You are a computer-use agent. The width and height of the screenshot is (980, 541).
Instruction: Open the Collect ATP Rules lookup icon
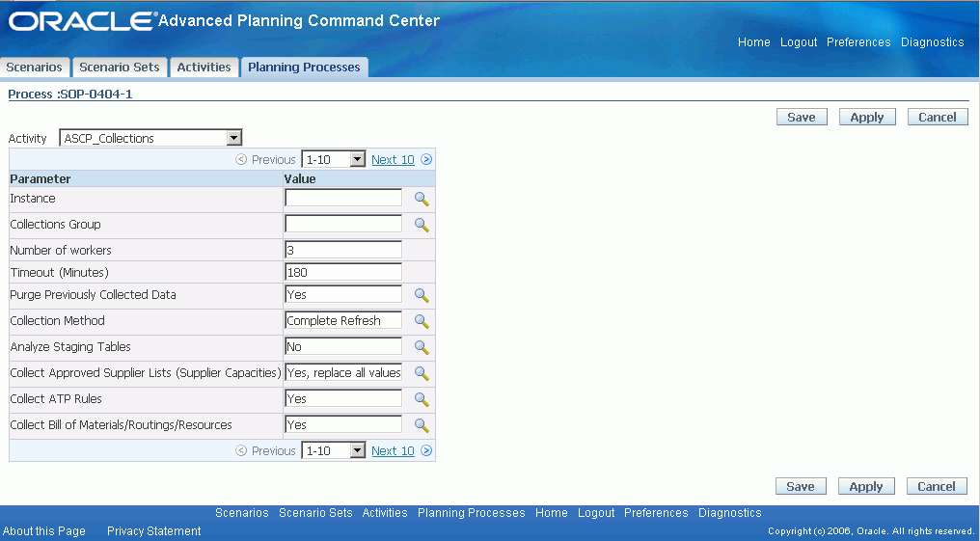coord(422,399)
